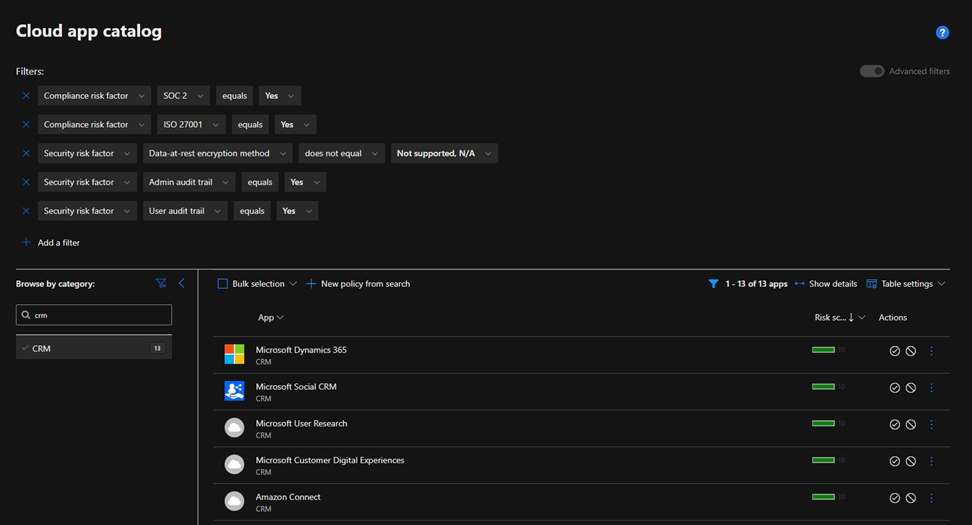Open the User audit trail dropdown
The height and width of the screenshot is (525, 972).
click(x=185, y=211)
